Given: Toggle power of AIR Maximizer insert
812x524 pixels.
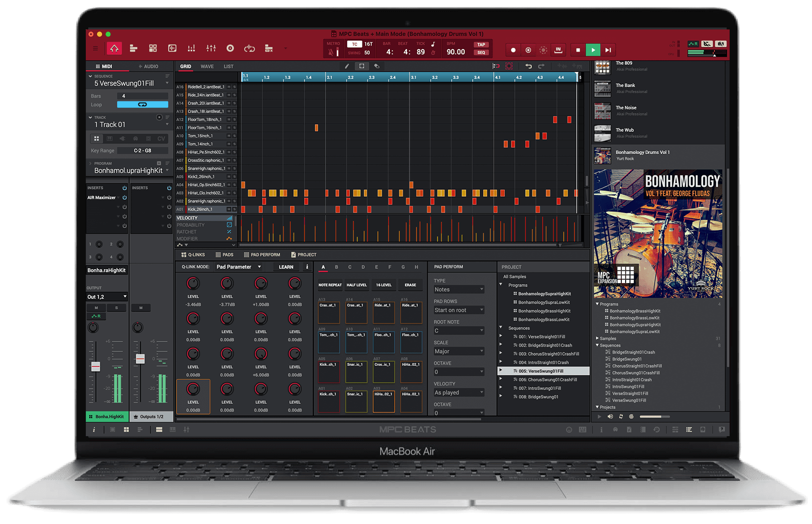Looking at the screenshot, I should click(x=125, y=198).
